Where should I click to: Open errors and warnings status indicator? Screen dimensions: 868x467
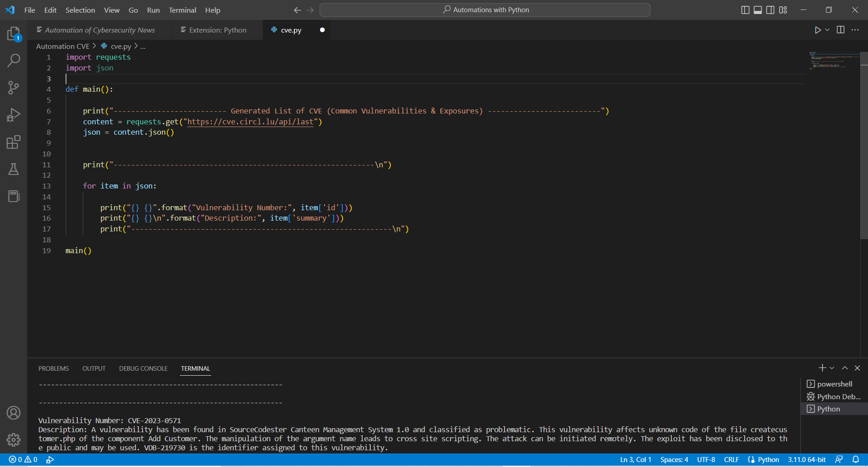tap(23, 459)
